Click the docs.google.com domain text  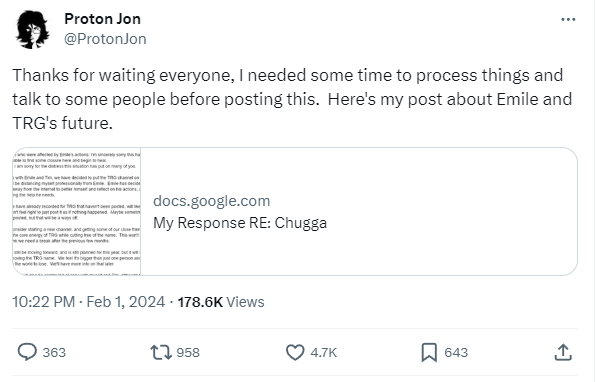click(211, 201)
